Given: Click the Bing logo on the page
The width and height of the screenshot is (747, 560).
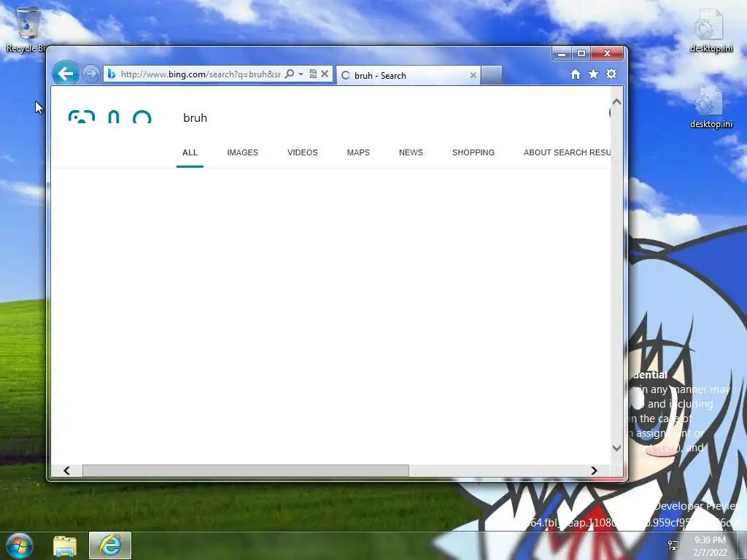Looking at the screenshot, I should click(110, 117).
